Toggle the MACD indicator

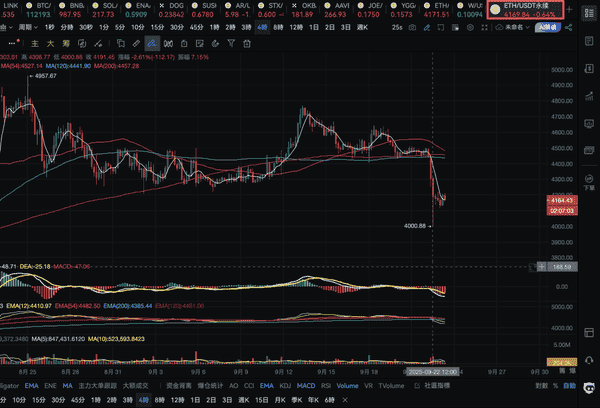click(x=307, y=383)
